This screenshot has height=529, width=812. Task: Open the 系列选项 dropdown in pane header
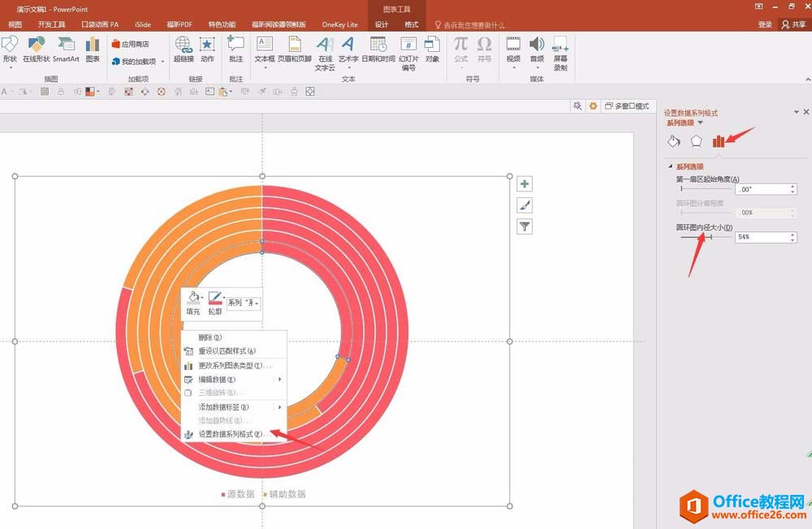click(701, 123)
